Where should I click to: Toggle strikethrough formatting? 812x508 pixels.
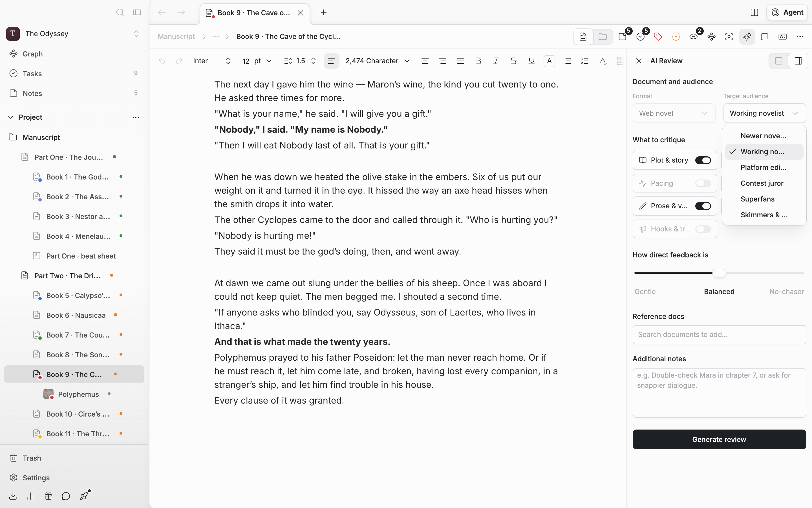514,61
